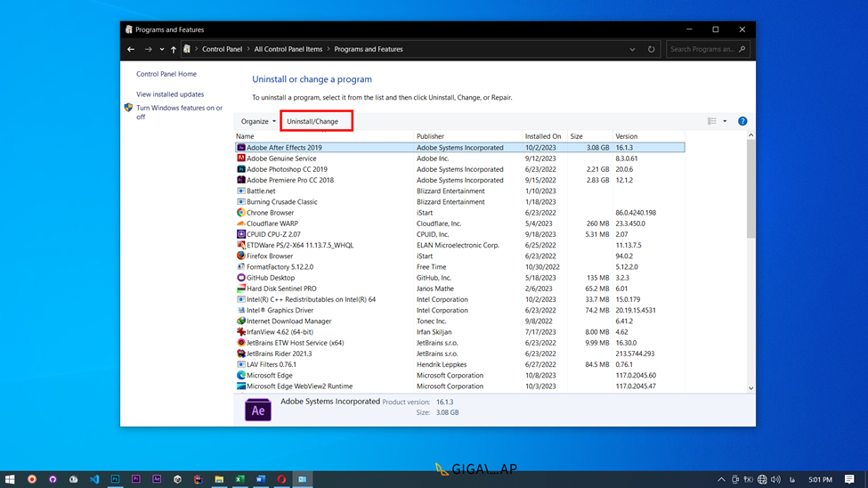Open the notification Action Center icon
868x488 pixels.
coord(849,480)
